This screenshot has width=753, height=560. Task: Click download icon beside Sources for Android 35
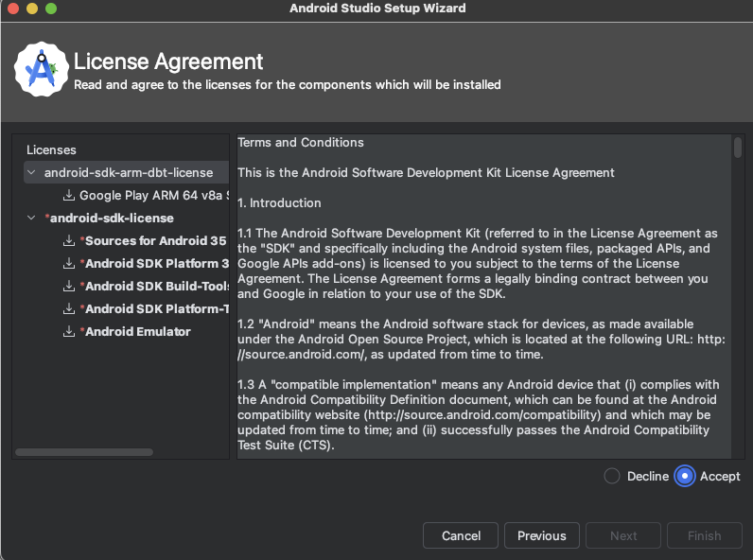[x=69, y=240]
